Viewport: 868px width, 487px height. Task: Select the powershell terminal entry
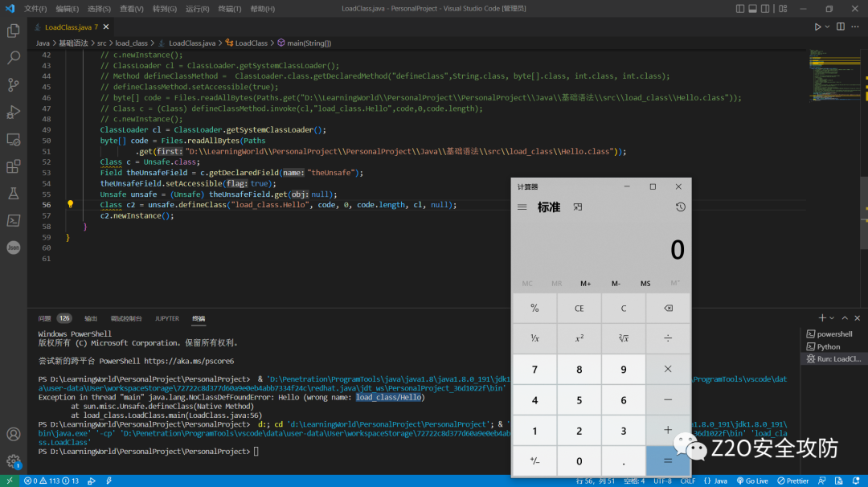(833, 334)
